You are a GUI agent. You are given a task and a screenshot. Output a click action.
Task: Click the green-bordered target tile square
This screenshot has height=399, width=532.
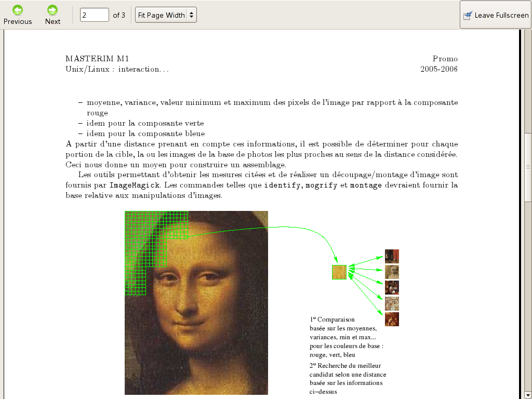339,272
